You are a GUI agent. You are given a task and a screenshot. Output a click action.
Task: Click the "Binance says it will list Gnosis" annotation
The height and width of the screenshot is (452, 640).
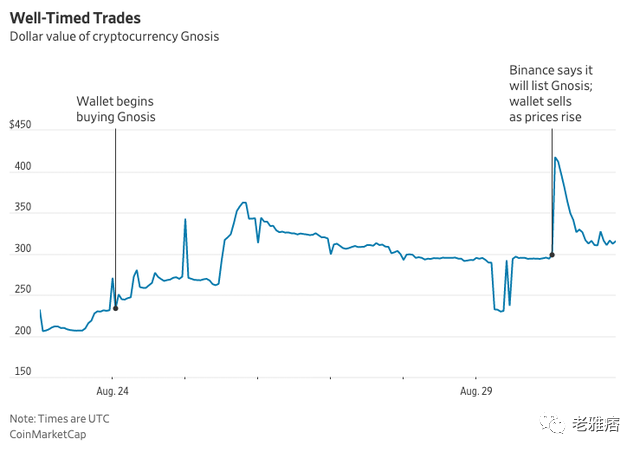pyautogui.click(x=551, y=94)
